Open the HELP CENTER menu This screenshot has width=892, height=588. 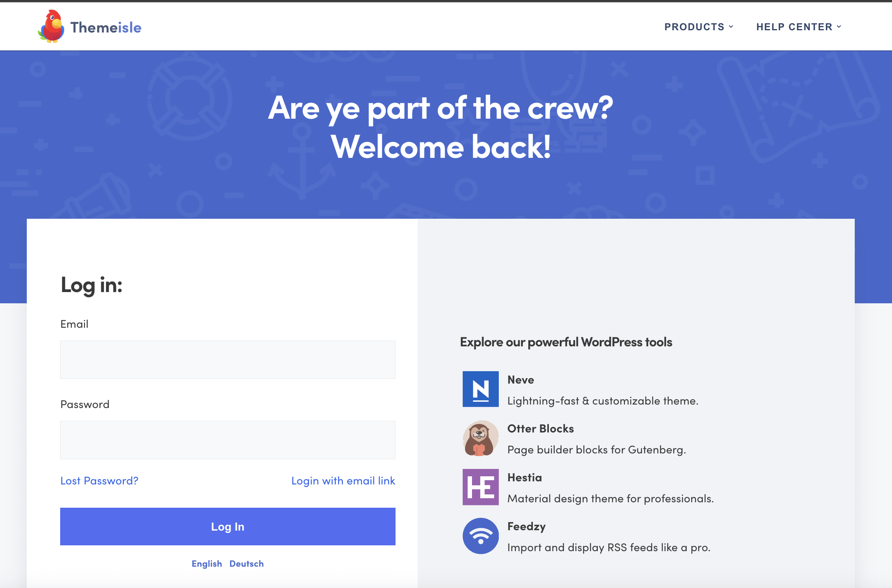pyautogui.click(x=794, y=27)
